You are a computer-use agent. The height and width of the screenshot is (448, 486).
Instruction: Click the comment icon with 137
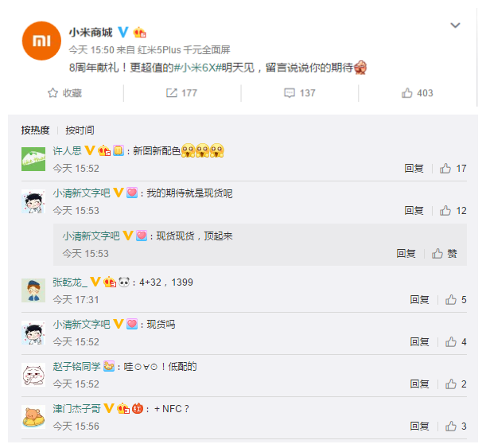click(290, 93)
